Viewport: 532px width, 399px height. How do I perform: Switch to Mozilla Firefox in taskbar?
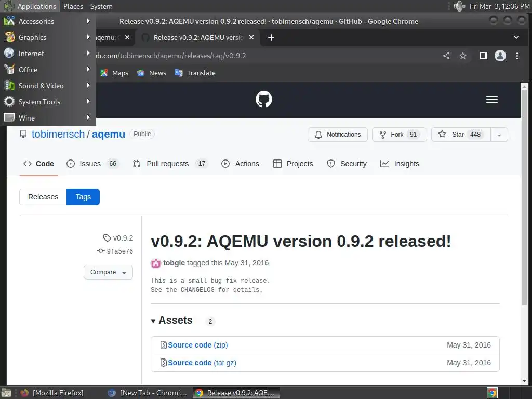(x=52, y=393)
